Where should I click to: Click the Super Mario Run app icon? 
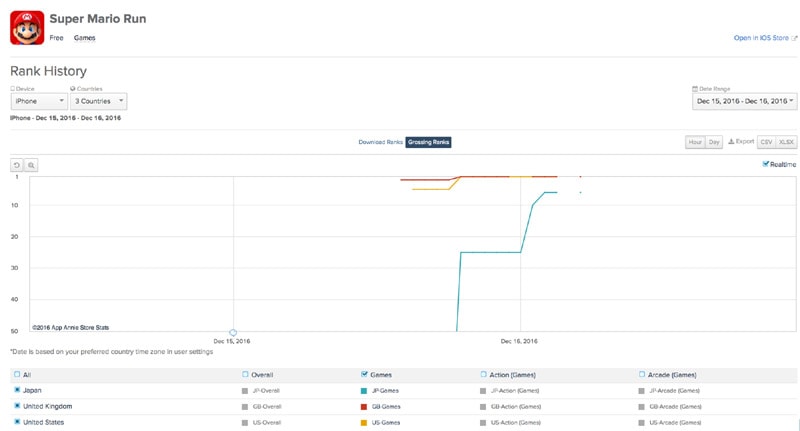pyautogui.click(x=26, y=29)
